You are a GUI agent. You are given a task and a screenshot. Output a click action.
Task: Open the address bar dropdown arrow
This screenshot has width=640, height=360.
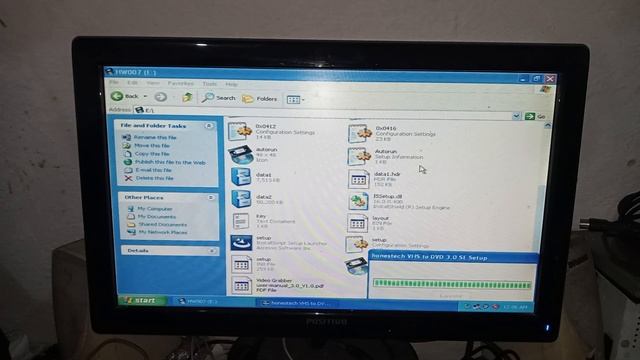[516, 116]
